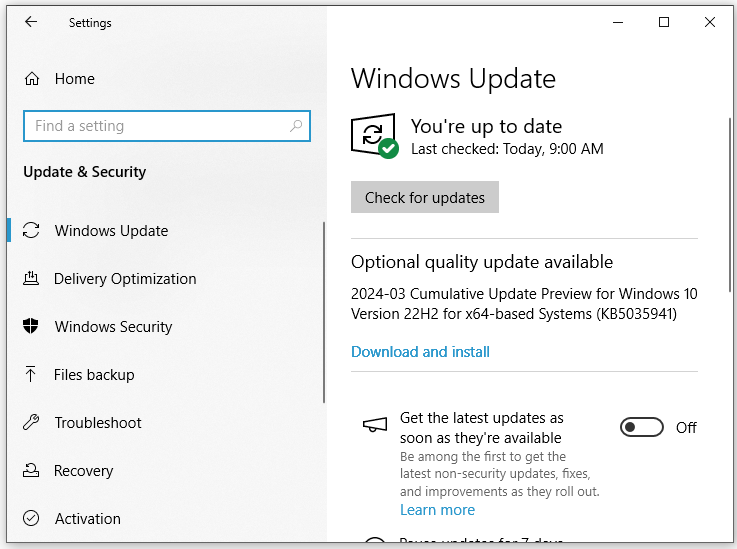Enable the get latest updates toggle

(641, 428)
